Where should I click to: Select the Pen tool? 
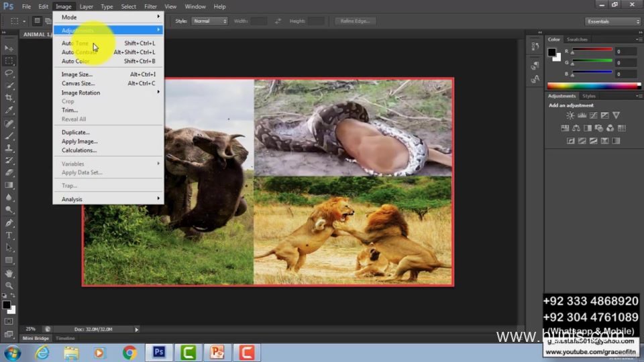(9, 223)
